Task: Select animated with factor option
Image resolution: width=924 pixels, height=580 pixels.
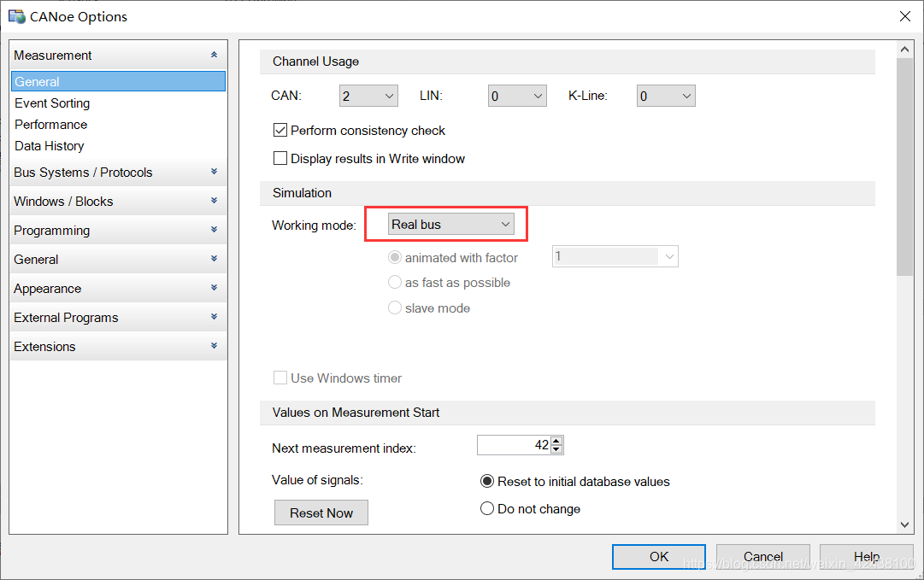Action: 395,257
